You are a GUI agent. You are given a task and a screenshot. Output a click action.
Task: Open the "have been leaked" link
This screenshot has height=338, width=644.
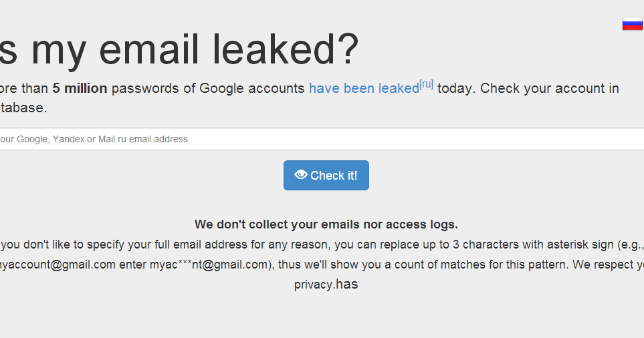point(363,89)
